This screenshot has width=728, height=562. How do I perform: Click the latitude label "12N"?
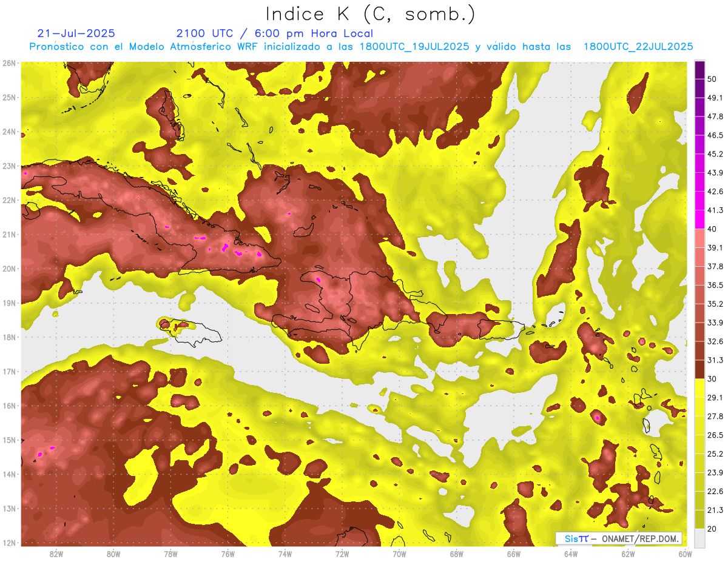[8, 543]
